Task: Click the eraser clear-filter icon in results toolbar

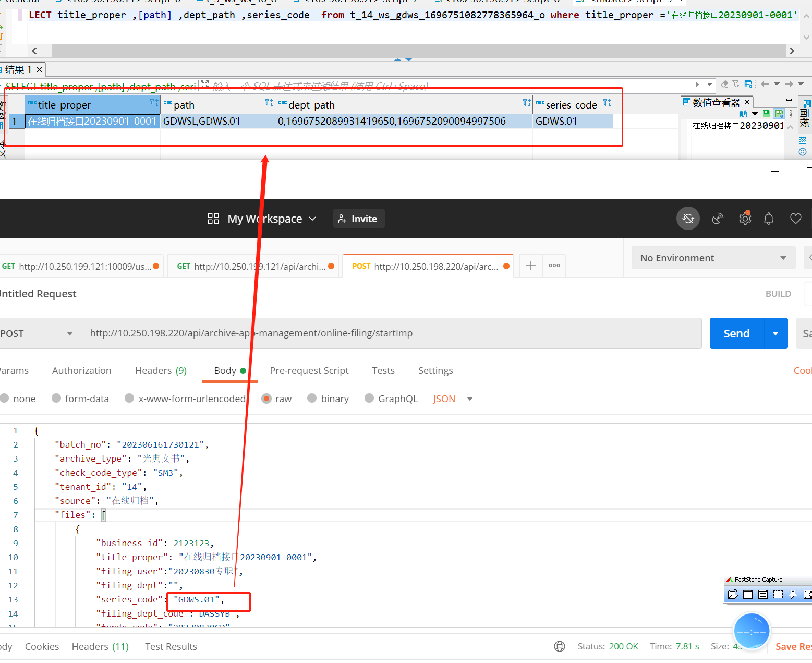Action: [x=724, y=84]
